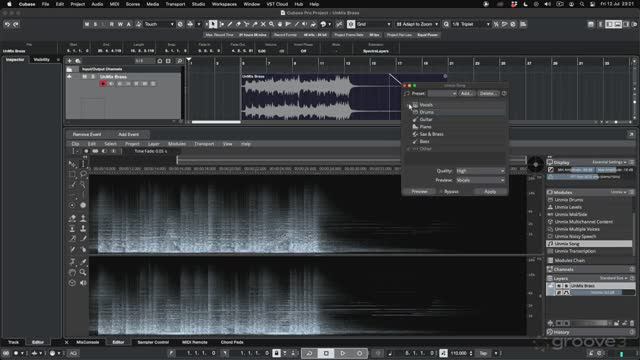Viewport: 640px width, 360px height.
Task: Open the Layer menu in SpectraLayers editor
Action: click(153, 144)
